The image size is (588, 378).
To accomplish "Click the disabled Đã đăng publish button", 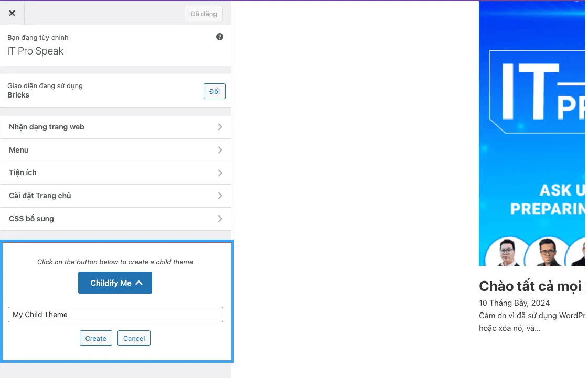I will click(x=204, y=14).
